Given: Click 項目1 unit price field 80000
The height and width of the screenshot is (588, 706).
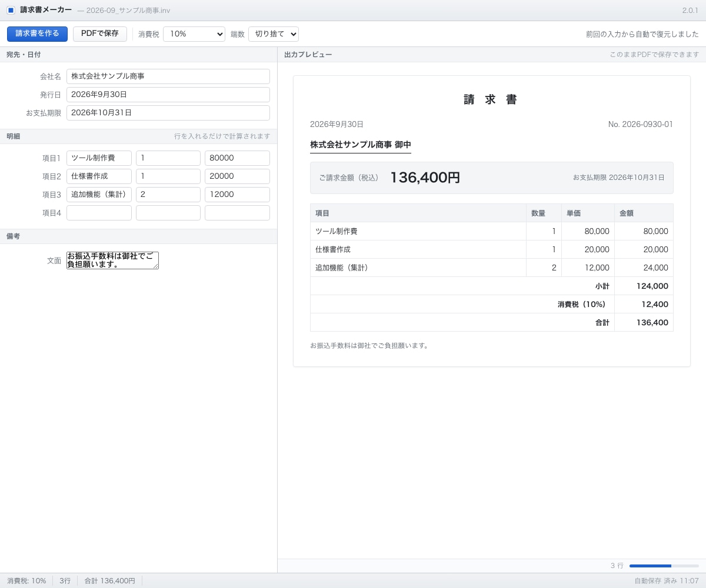Looking at the screenshot, I should pyautogui.click(x=237, y=158).
